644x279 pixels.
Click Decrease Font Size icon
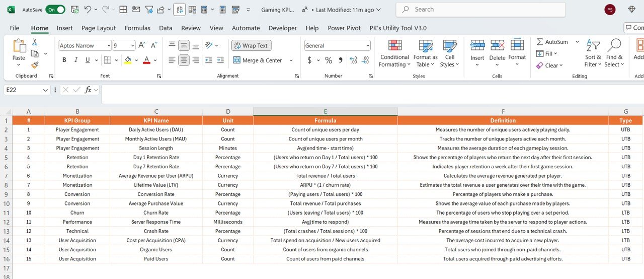point(153,45)
